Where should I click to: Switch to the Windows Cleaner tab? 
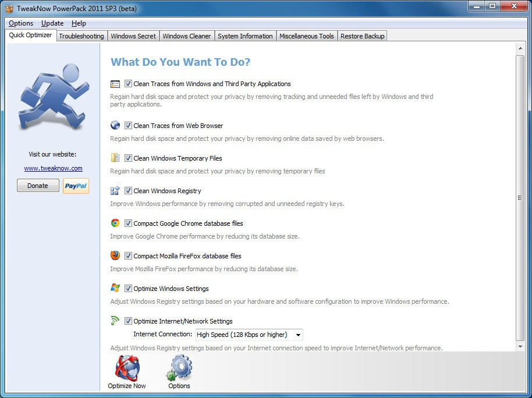pyautogui.click(x=186, y=36)
